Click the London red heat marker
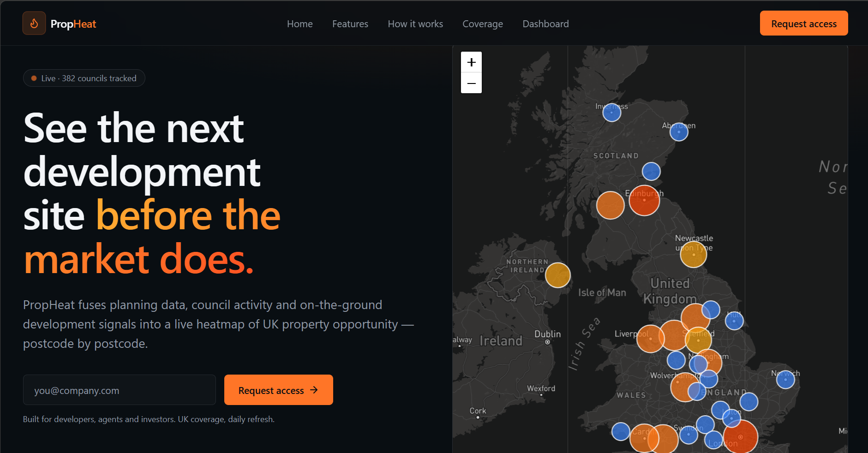868x453 pixels. (x=741, y=437)
